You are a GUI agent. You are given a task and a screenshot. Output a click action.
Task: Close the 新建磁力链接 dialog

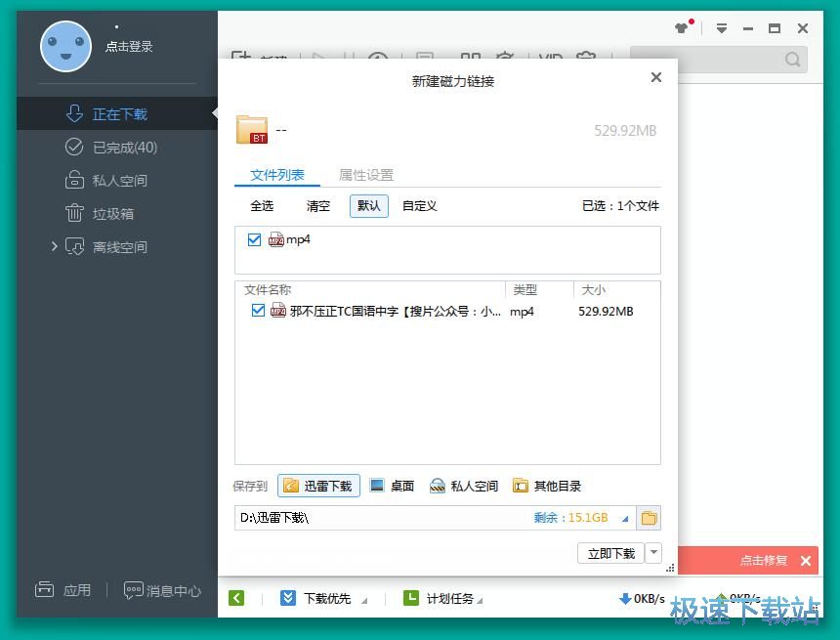656,77
